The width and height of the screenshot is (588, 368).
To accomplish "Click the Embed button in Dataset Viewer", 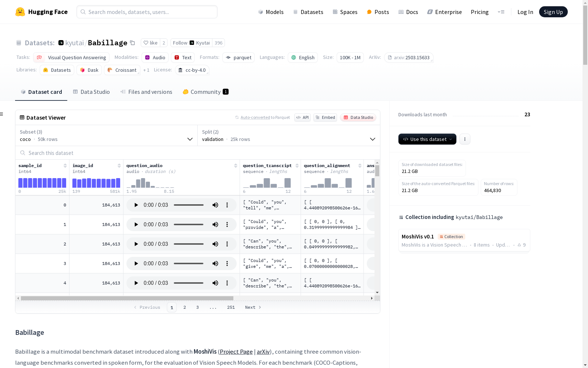I will click(325, 117).
